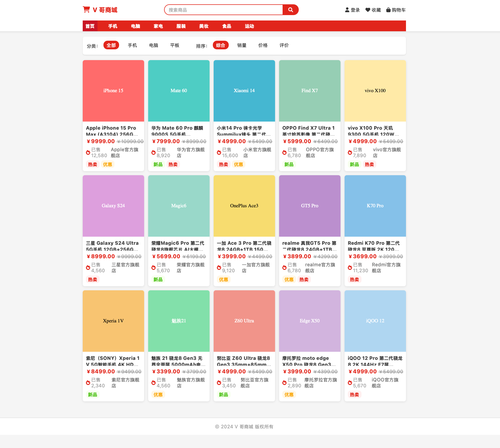500x448 pixels.
Task: Click the Apple官方旗舰店 store name
Action: pos(125,153)
